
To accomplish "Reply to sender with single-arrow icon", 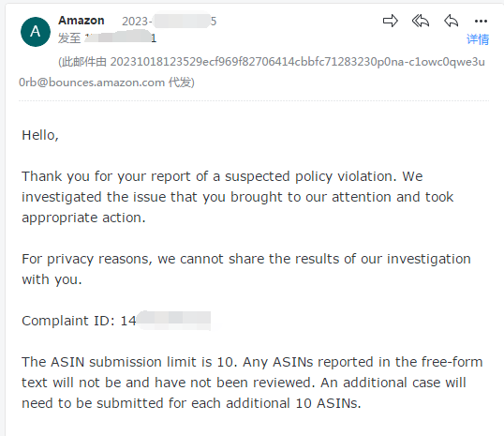I will coord(451,22).
